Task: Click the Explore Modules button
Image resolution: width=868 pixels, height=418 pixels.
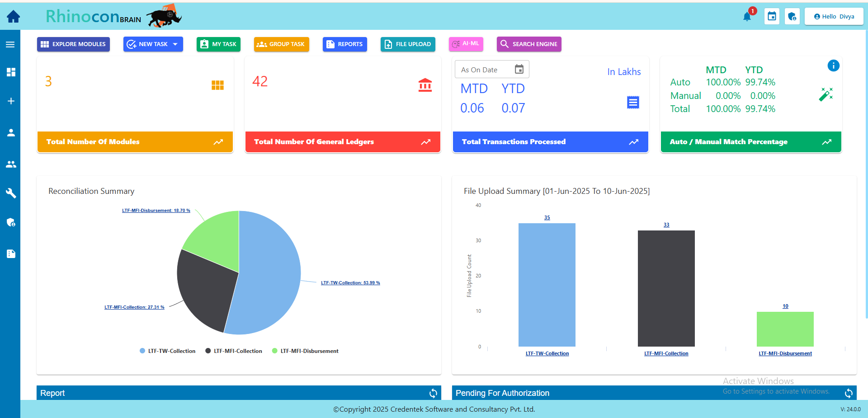Action: pyautogui.click(x=73, y=44)
